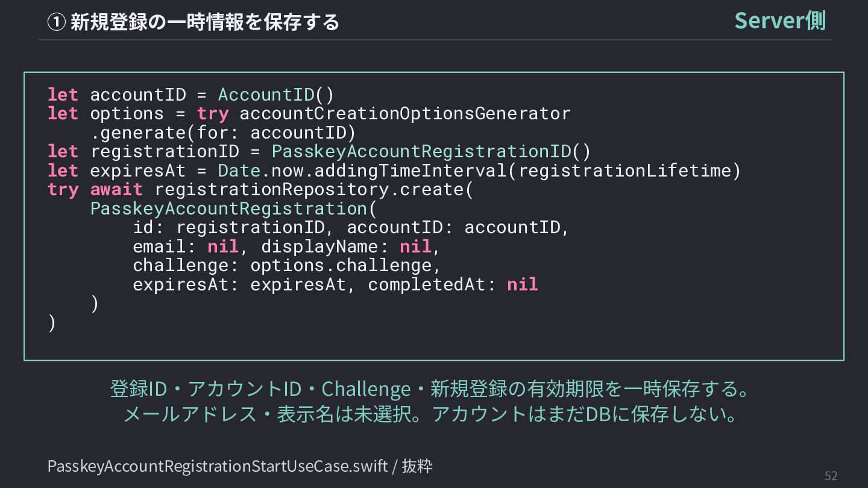Click the nil value after email:
The image size is (868, 488).
tap(223, 246)
